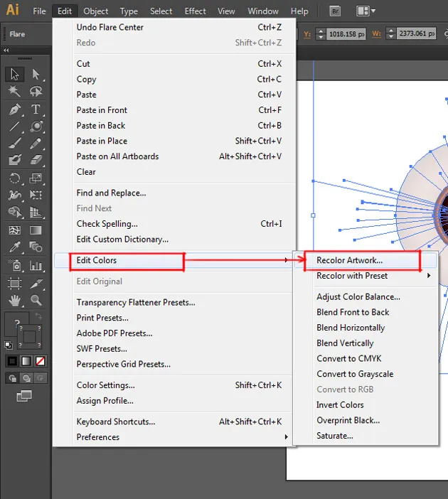448x499 pixels.
Task: Activate the Hand tool
Action: [x=15, y=301]
